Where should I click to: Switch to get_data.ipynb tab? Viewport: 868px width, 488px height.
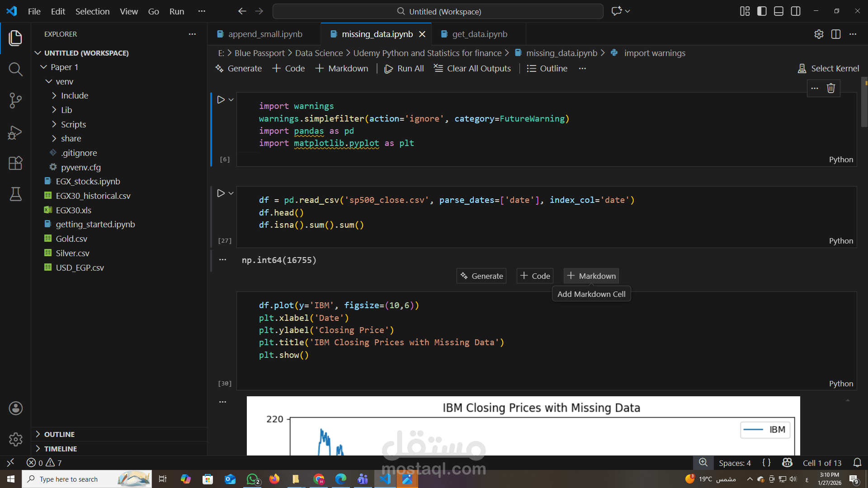coord(479,34)
